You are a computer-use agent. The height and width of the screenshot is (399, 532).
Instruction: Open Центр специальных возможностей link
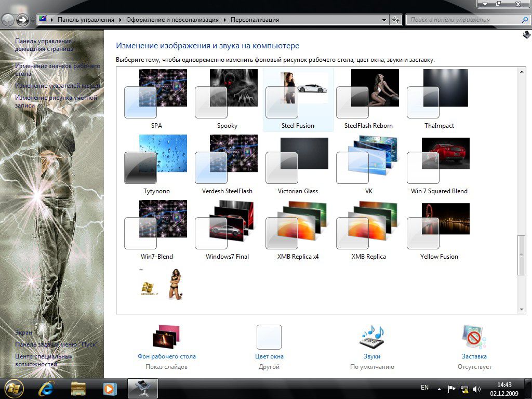coord(44,360)
